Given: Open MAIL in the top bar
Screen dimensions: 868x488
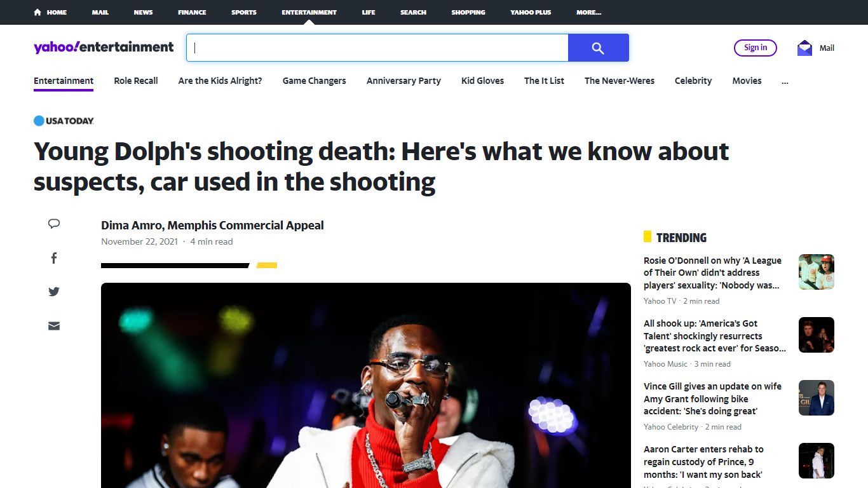Looking at the screenshot, I should [x=100, y=12].
